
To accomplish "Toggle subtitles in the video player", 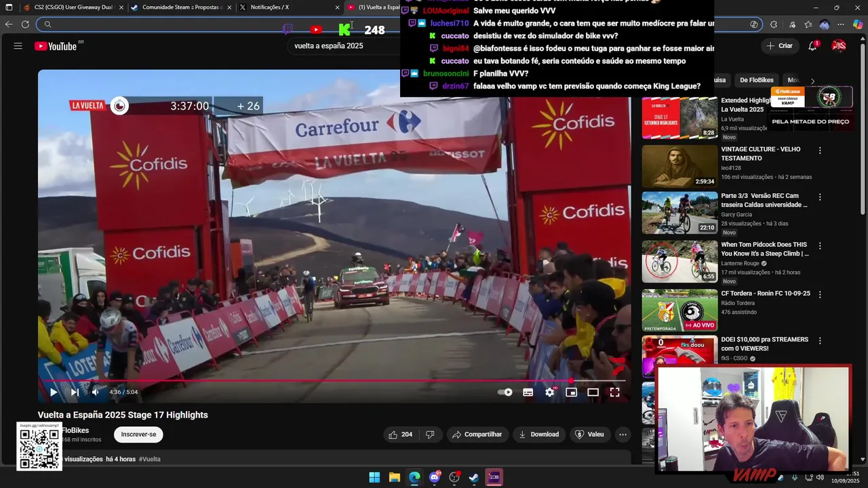I will coord(528,392).
